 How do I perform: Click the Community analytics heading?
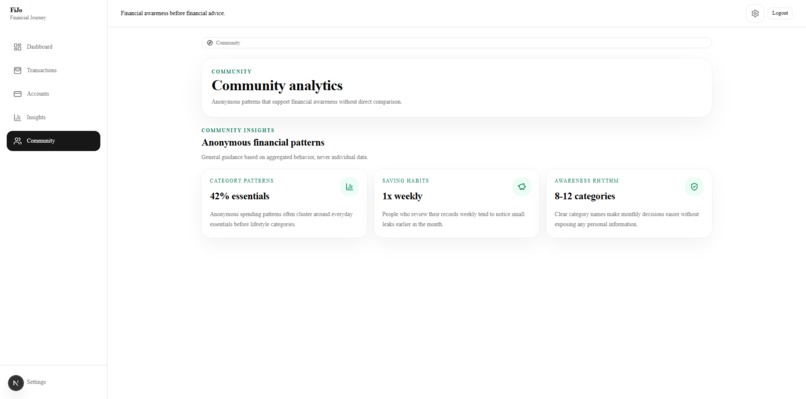(277, 85)
